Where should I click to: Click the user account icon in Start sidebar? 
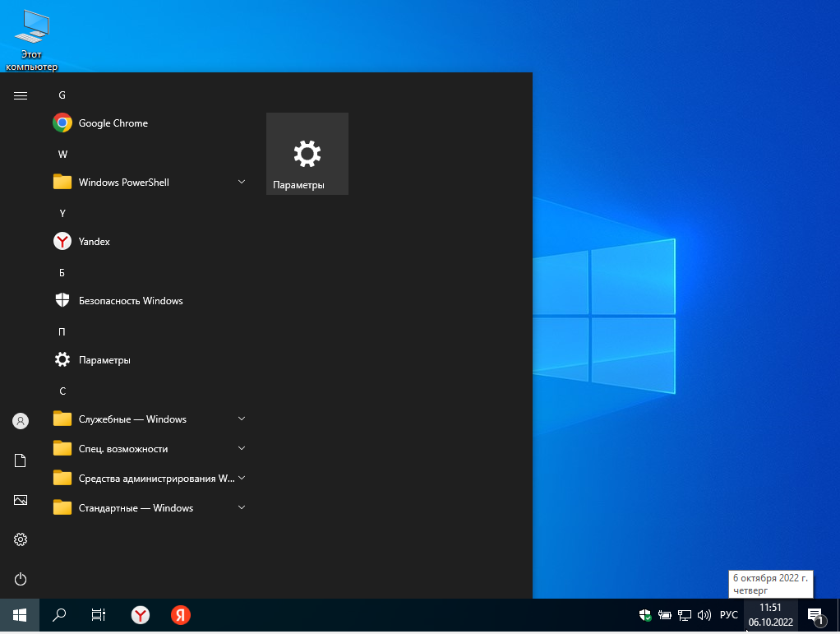coord(21,421)
